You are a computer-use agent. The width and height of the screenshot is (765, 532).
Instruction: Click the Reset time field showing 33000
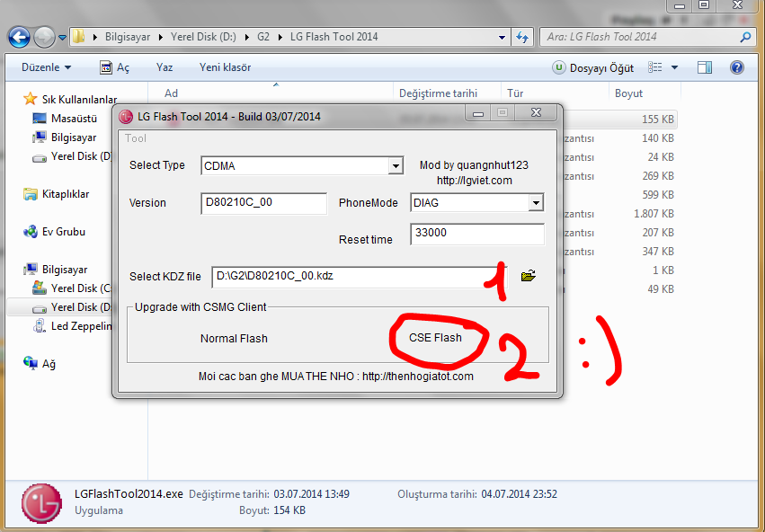point(477,234)
